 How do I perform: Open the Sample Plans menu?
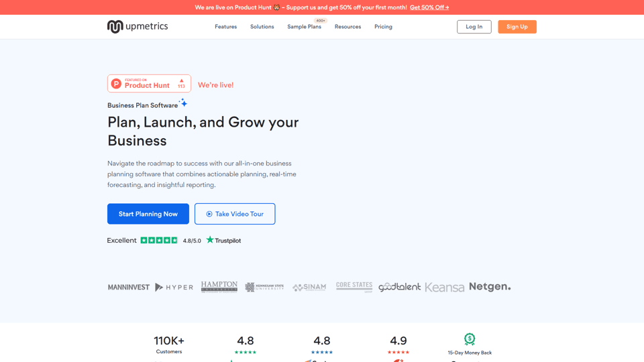pyautogui.click(x=304, y=27)
